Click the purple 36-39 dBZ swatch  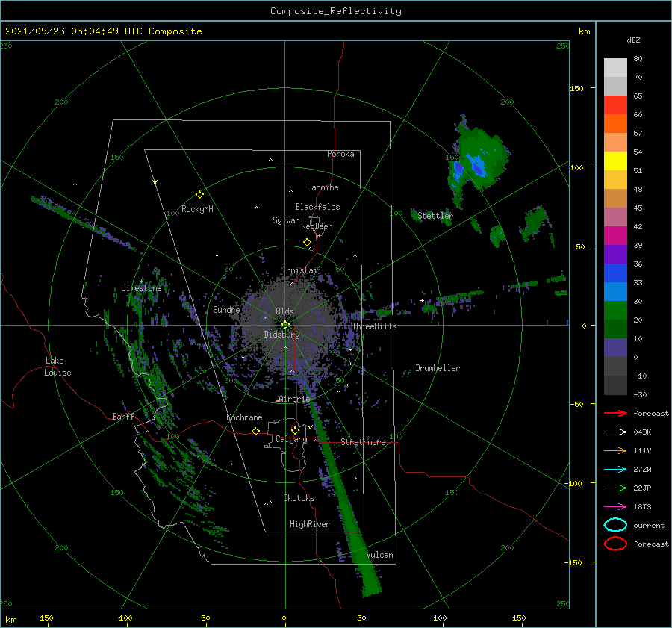point(615,254)
